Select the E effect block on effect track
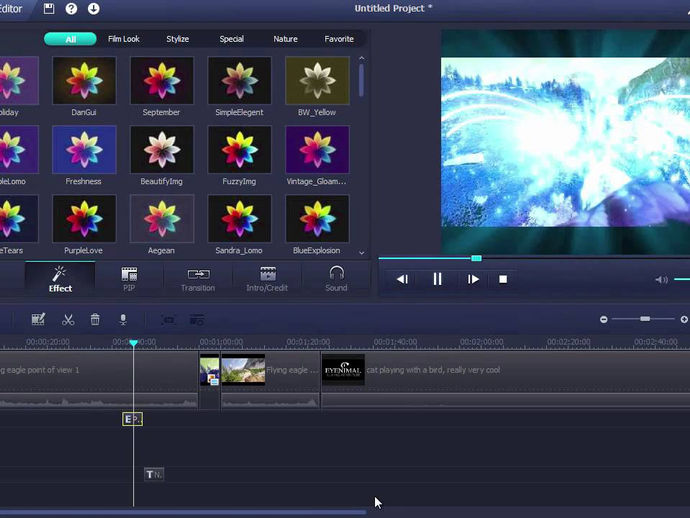Screen dimensions: 690x518 (132, 419)
